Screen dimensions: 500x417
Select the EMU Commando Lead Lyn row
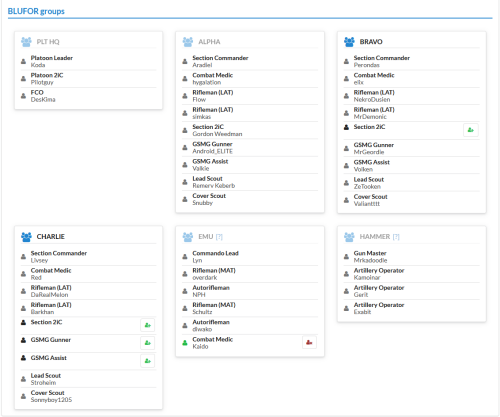(x=250, y=257)
